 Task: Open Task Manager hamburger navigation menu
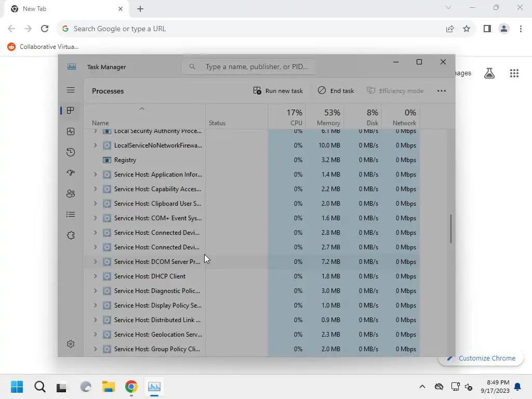pos(71,90)
